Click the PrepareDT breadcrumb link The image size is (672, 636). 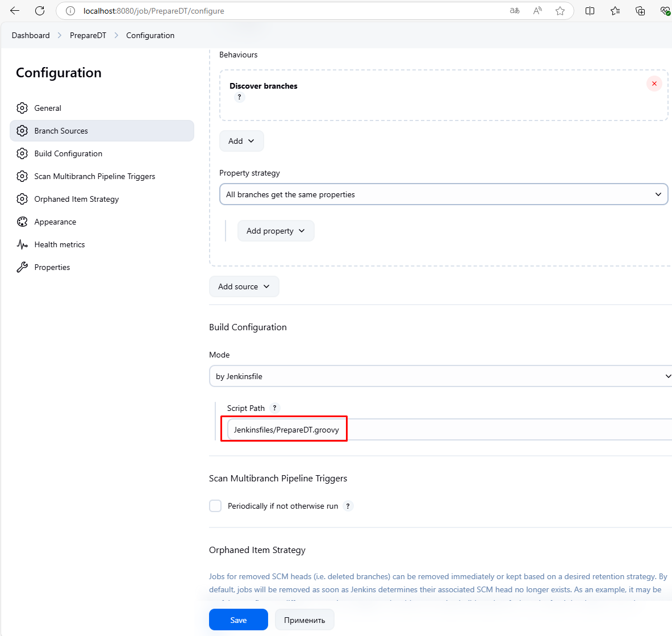click(x=88, y=35)
